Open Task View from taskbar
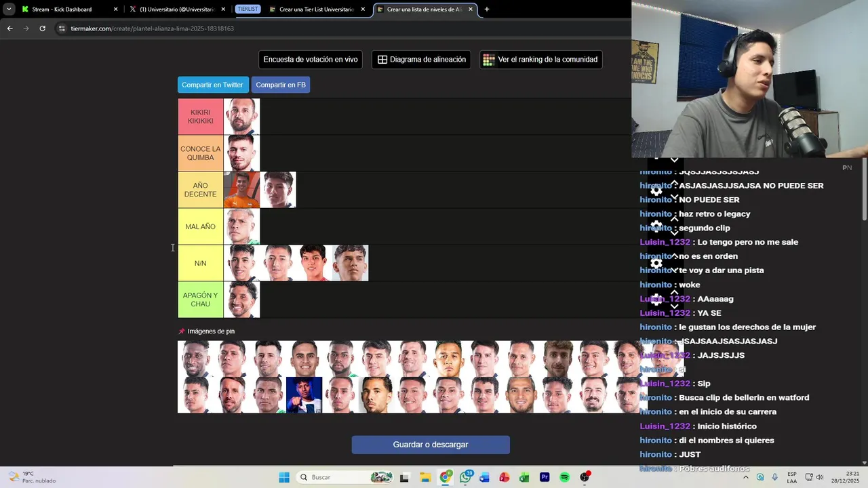This screenshot has width=868, height=488. [405, 477]
